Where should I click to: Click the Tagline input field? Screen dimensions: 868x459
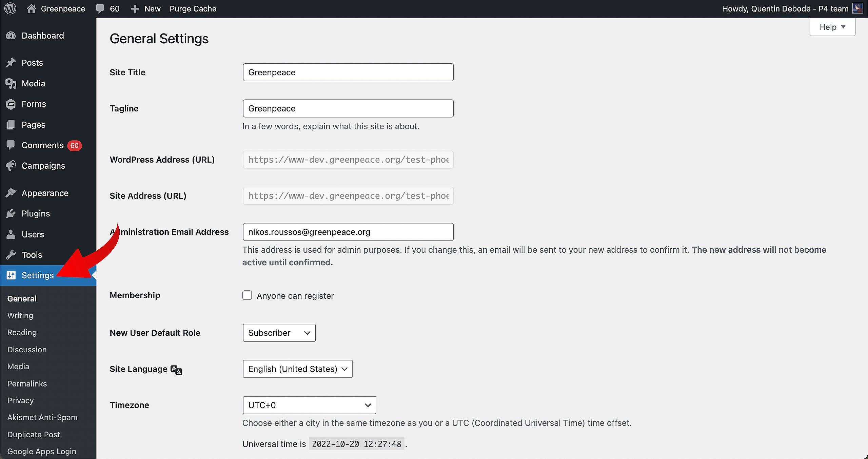click(348, 108)
